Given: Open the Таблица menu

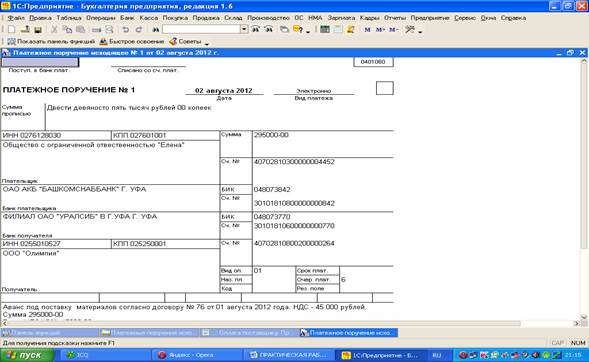Looking at the screenshot, I should point(69,18).
